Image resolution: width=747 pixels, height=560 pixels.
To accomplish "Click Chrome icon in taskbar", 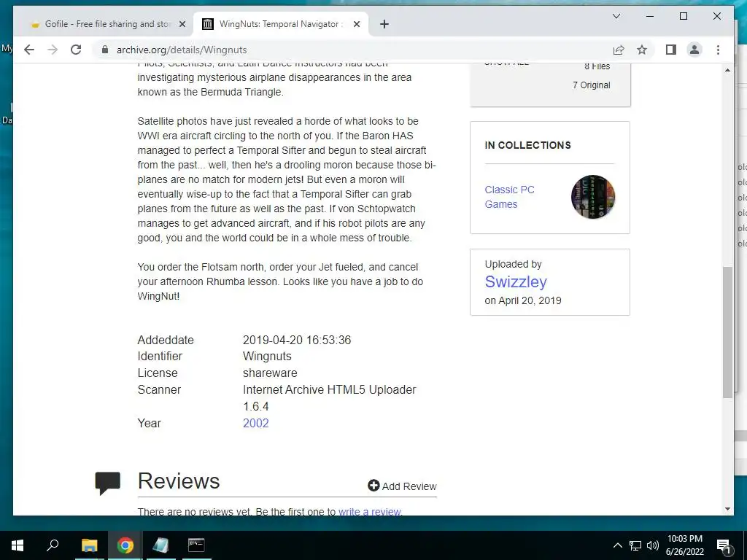I will click(x=125, y=545).
